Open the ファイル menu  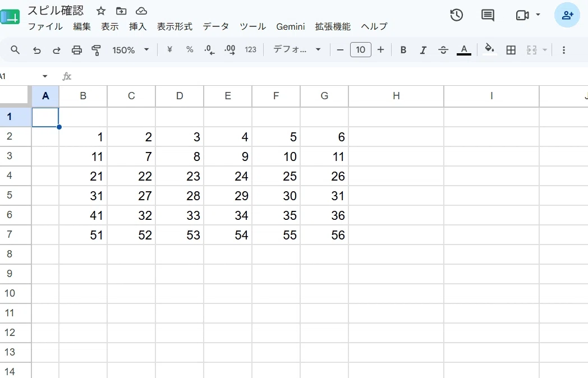click(45, 26)
